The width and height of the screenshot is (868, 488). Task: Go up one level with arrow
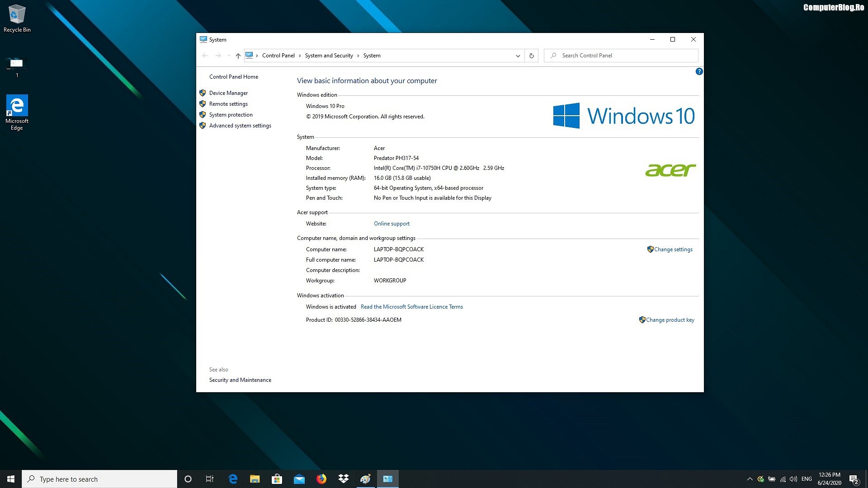[x=238, y=56]
